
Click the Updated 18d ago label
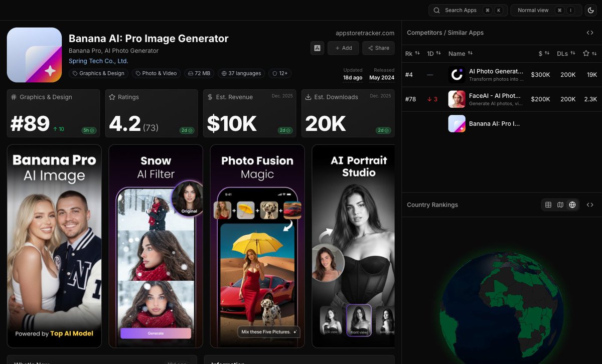(353, 74)
